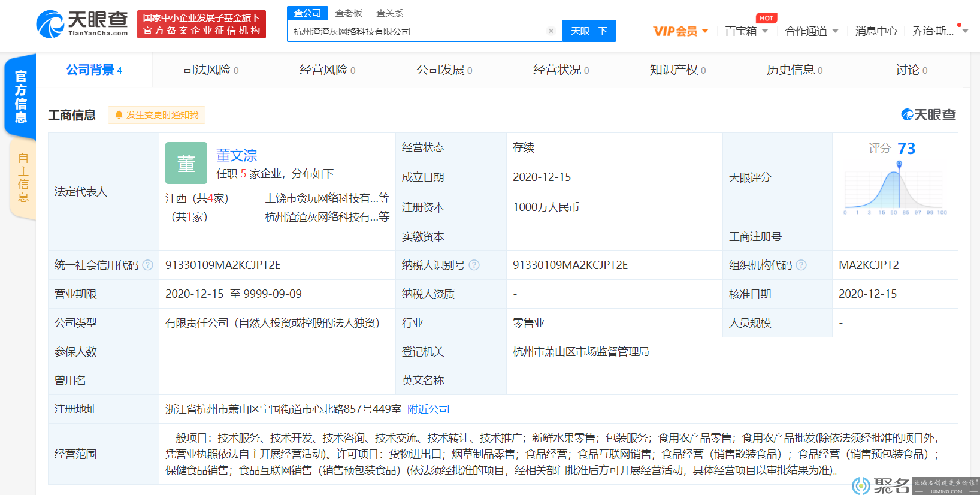This screenshot has width=980, height=495.
Task: Click help icon next to 纳税人识别号
Action: pyautogui.click(x=474, y=265)
